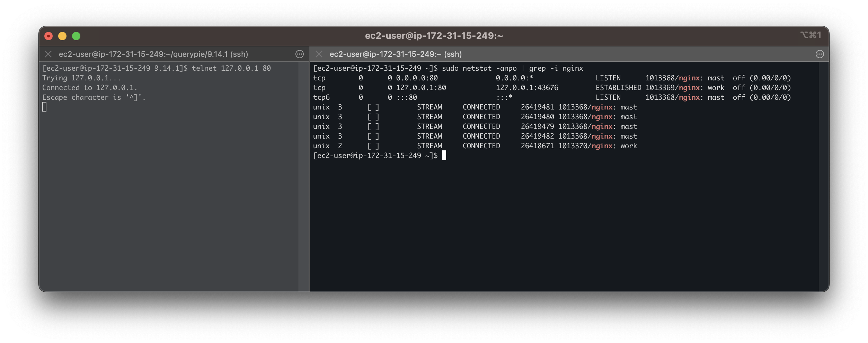Click the 'off (0.00/0/0)' timer on the ESTABLISHED row

point(762,88)
